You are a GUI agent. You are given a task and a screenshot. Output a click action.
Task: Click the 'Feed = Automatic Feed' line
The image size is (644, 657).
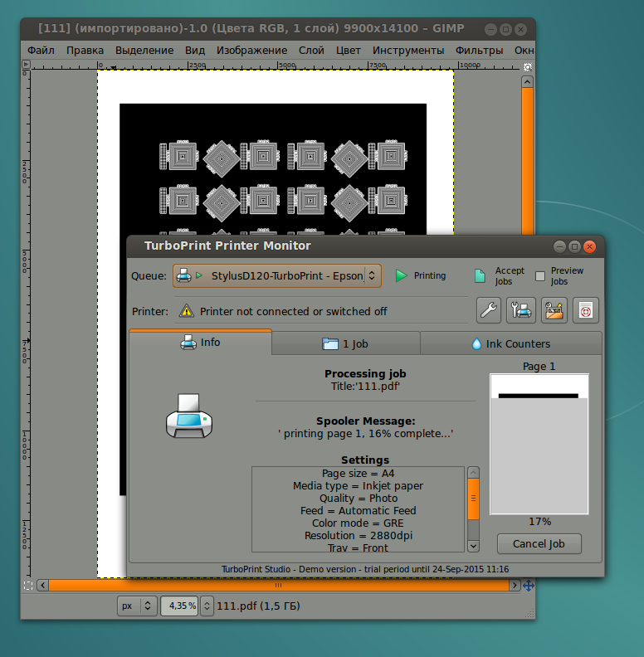click(x=359, y=511)
